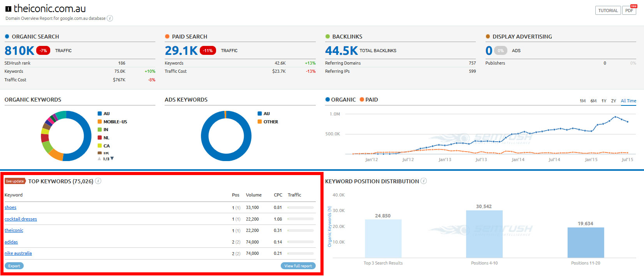Click the Organic Traffic Cost $767K value

click(x=119, y=80)
